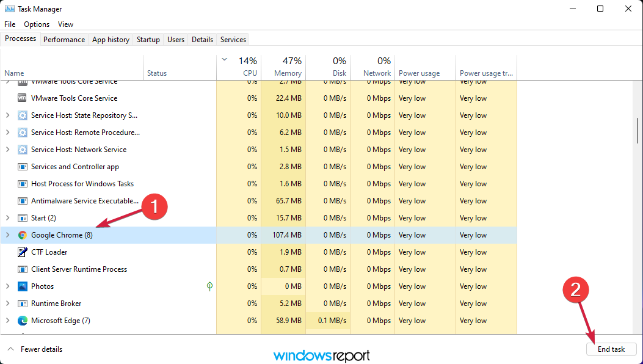643x364 pixels.
Task: Switch to the Performance tab
Action: tap(64, 40)
